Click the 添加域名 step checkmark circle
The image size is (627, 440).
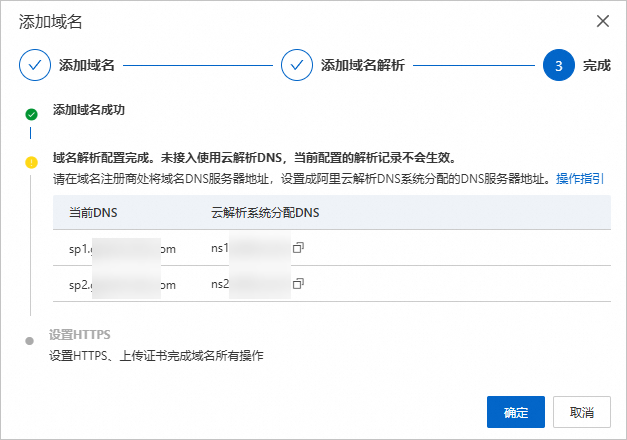(35, 65)
